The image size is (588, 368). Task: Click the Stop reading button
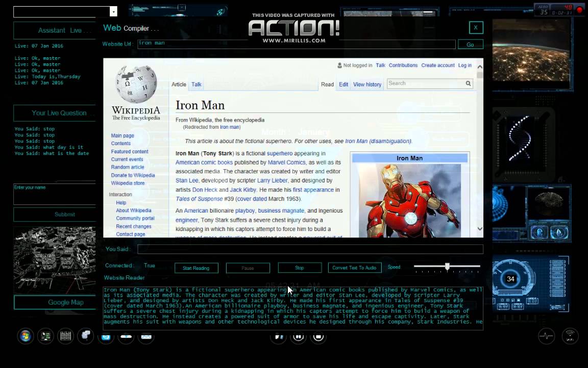(x=300, y=268)
